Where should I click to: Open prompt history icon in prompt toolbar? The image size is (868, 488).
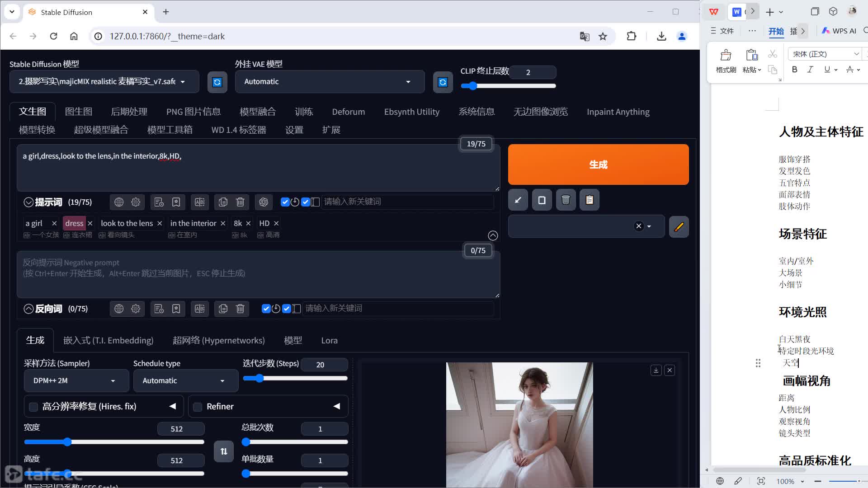pos(159,202)
